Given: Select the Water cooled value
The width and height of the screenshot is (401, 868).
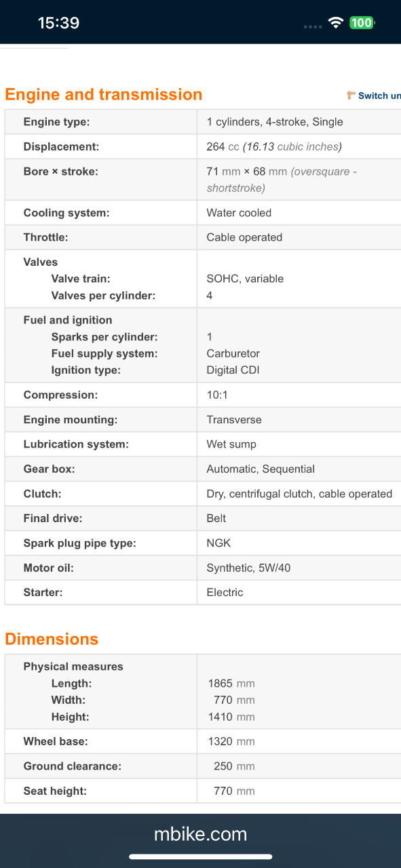Looking at the screenshot, I should [239, 213].
